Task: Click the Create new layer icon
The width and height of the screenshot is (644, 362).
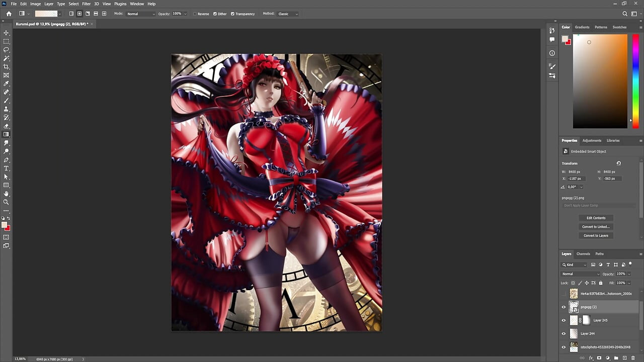Action: click(x=624, y=358)
